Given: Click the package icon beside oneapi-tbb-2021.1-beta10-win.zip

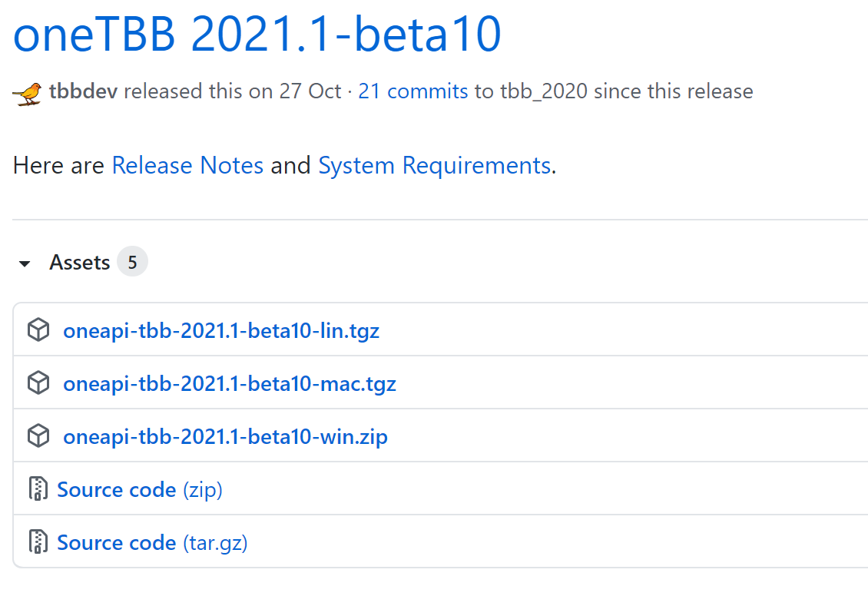Looking at the screenshot, I should point(38,435).
